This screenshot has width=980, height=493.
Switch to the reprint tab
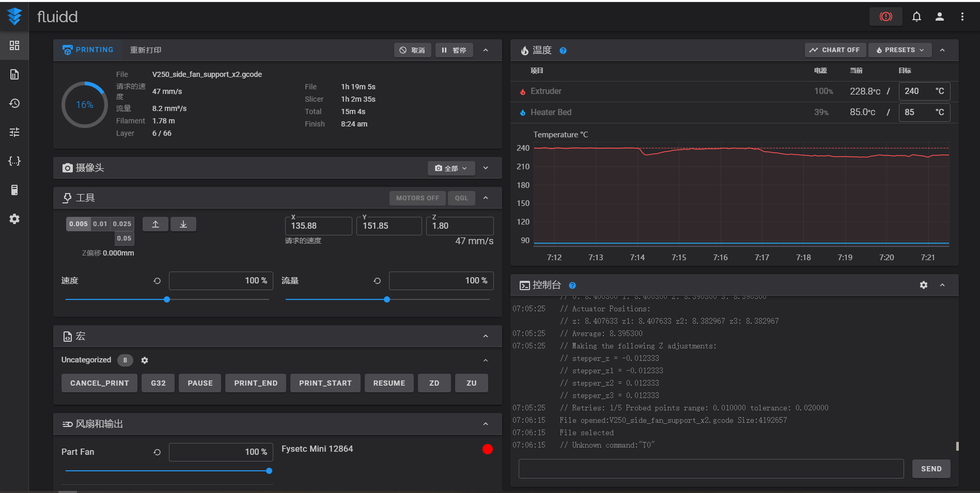(x=146, y=50)
